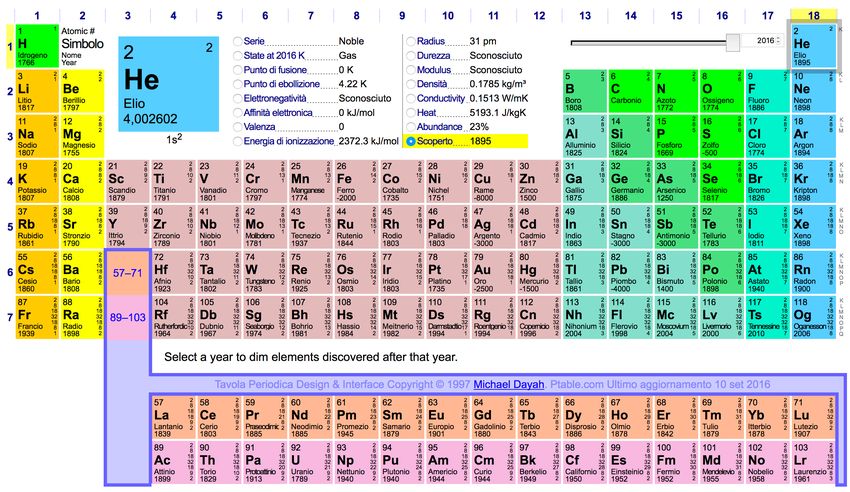Screen dimensions: 850x492
Task: Select the Rame (Cu) element cell
Action: click(x=493, y=182)
